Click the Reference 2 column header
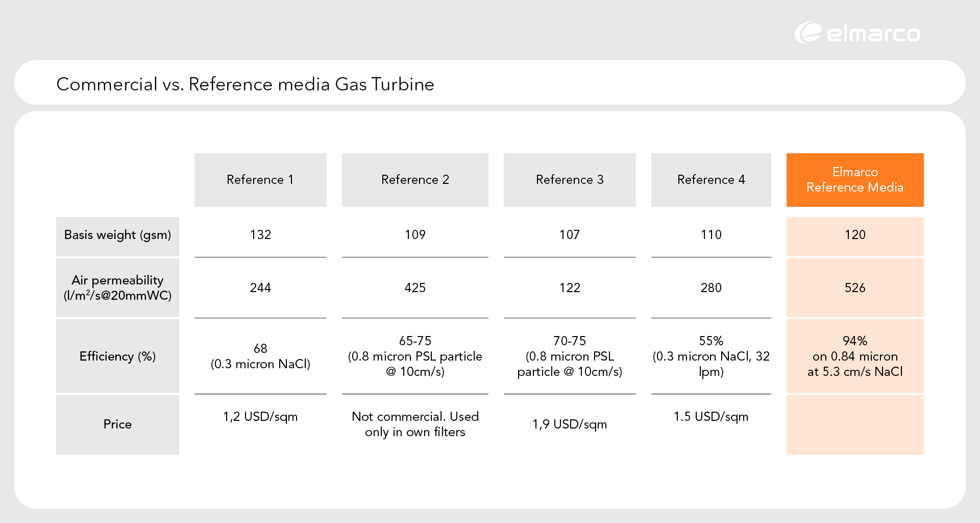 tap(415, 180)
